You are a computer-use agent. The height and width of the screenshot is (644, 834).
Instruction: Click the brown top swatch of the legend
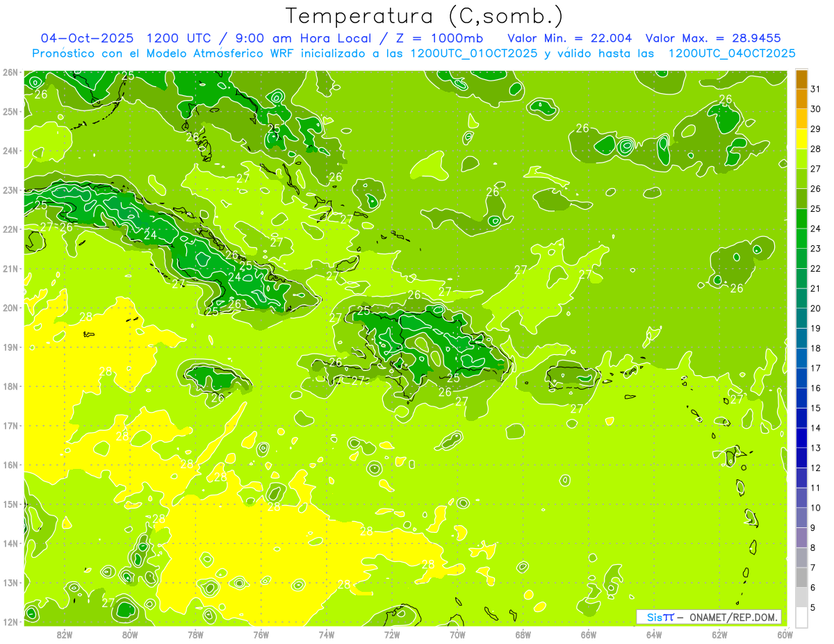[801, 79]
